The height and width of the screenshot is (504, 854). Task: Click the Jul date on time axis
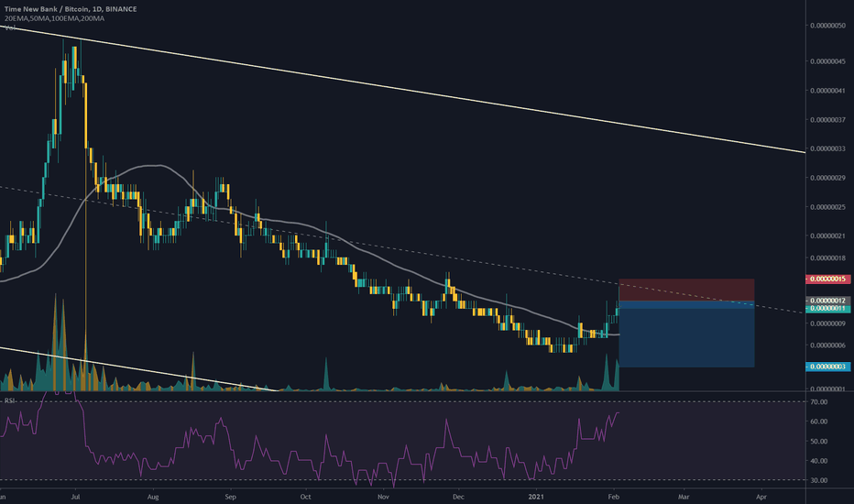[x=76, y=497]
